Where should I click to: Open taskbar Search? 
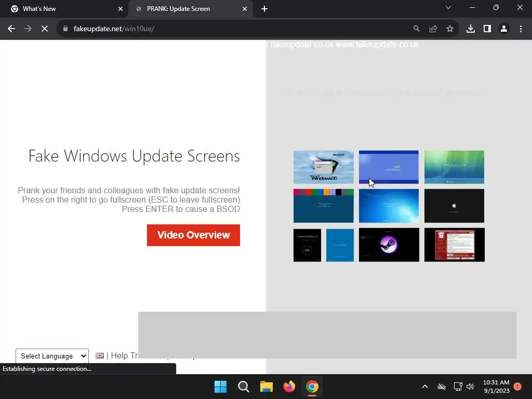click(x=243, y=387)
